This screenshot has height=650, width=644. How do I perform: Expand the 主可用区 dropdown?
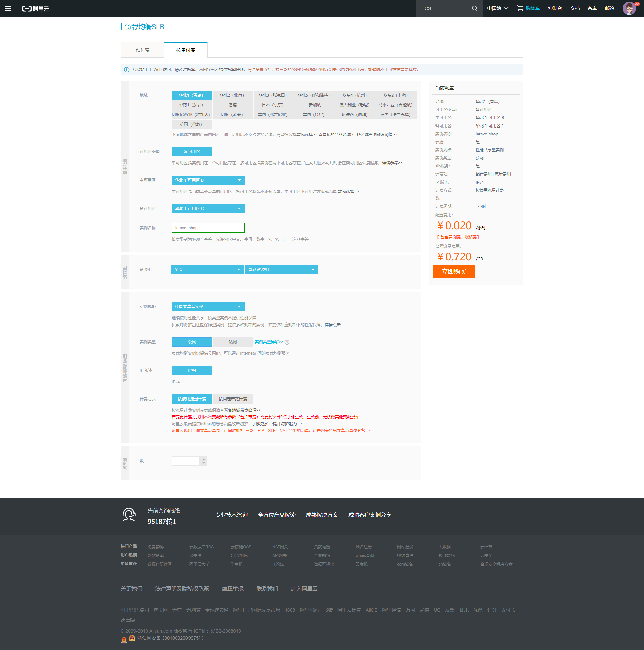[208, 180]
